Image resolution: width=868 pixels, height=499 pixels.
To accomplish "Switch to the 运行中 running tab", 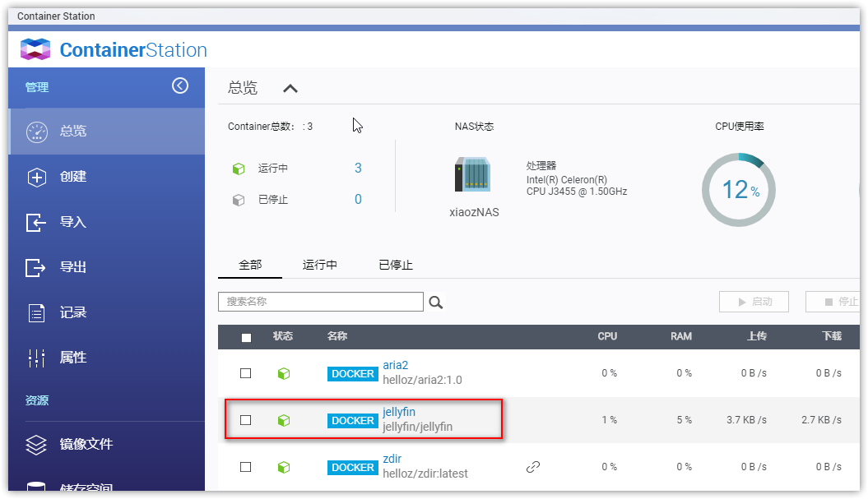I will (320, 265).
